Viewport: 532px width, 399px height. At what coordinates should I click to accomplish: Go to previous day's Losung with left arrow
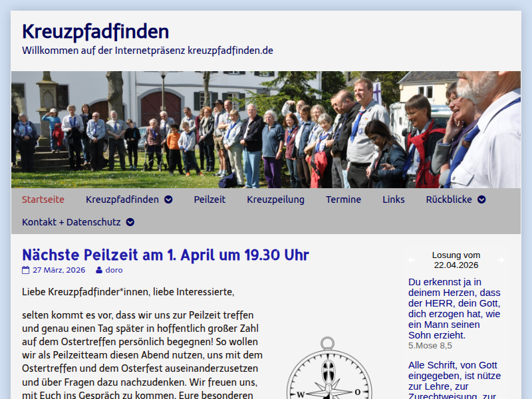click(411, 260)
